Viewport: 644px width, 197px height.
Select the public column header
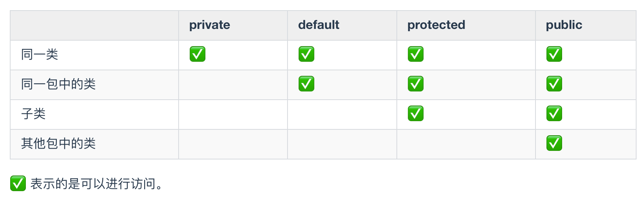(564, 25)
